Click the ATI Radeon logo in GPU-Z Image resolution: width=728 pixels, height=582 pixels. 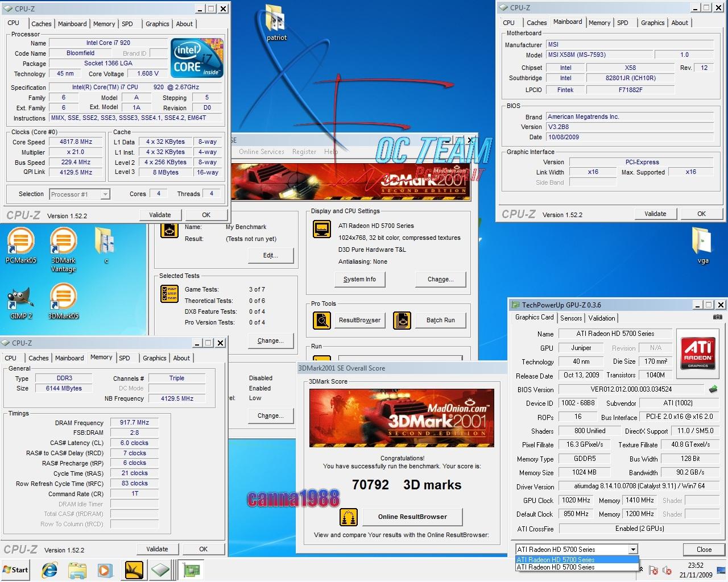click(x=698, y=354)
